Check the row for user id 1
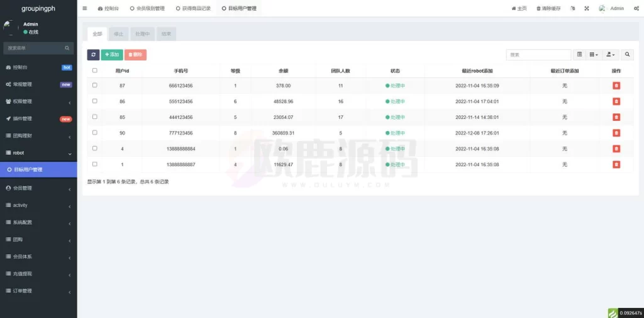 pyautogui.click(x=95, y=164)
